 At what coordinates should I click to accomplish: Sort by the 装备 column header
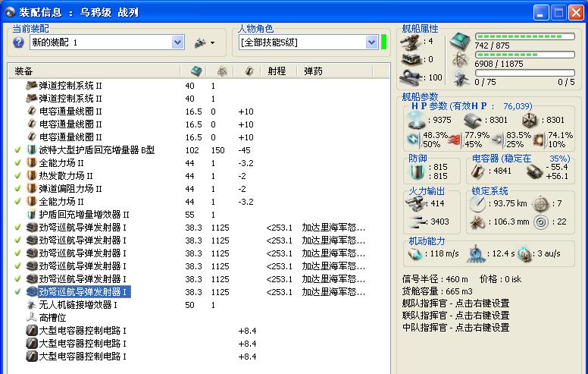pos(94,71)
